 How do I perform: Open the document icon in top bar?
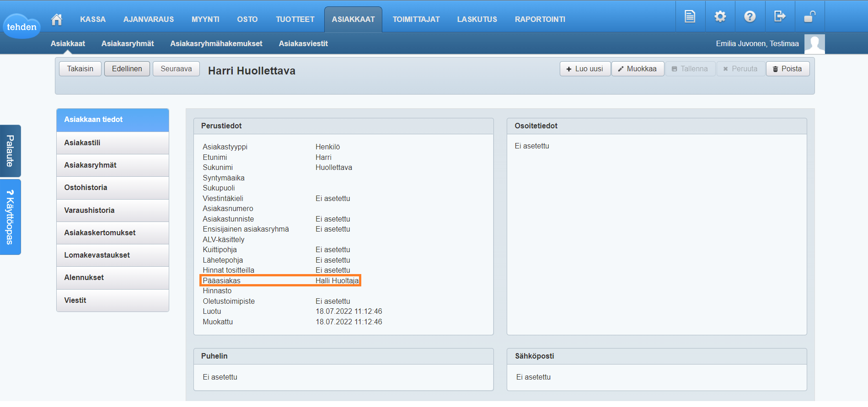tap(690, 16)
